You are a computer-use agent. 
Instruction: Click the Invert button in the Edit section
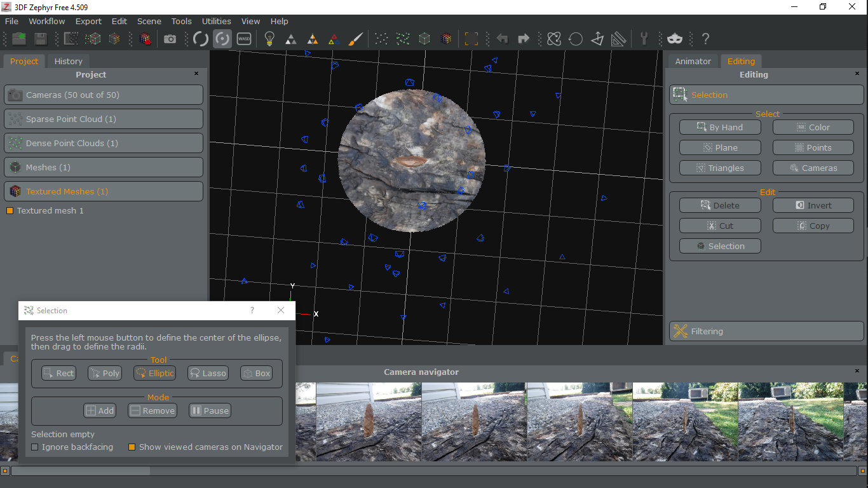[x=813, y=205]
